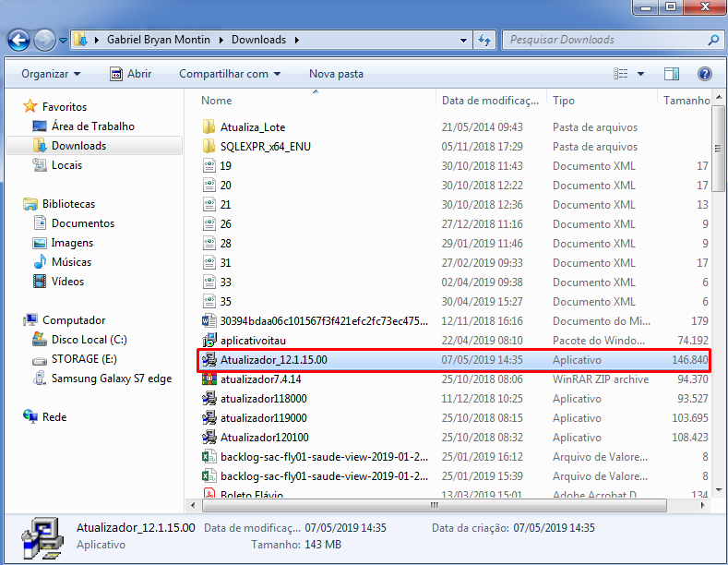728x565 pixels.
Task: Toggle the preview pane button
Action: (672, 74)
